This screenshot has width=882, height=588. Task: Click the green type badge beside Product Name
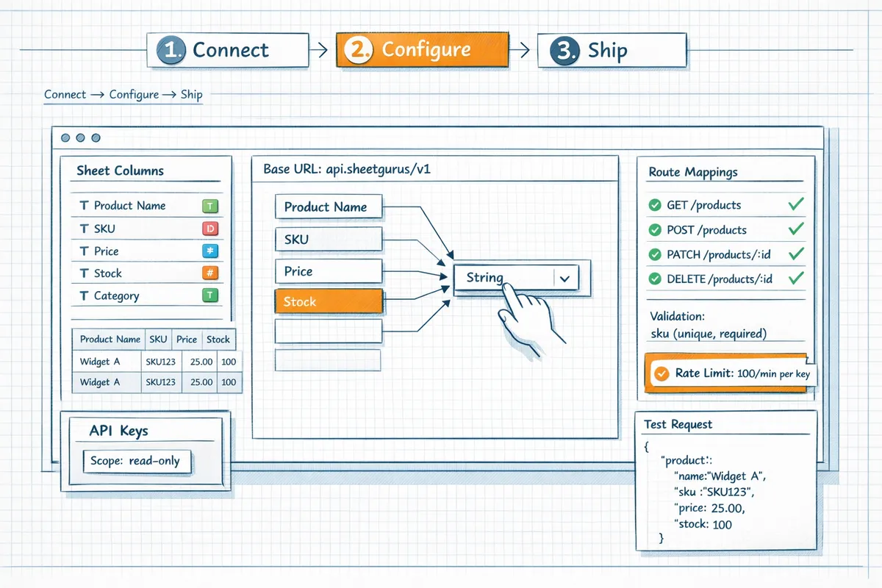[209, 207]
